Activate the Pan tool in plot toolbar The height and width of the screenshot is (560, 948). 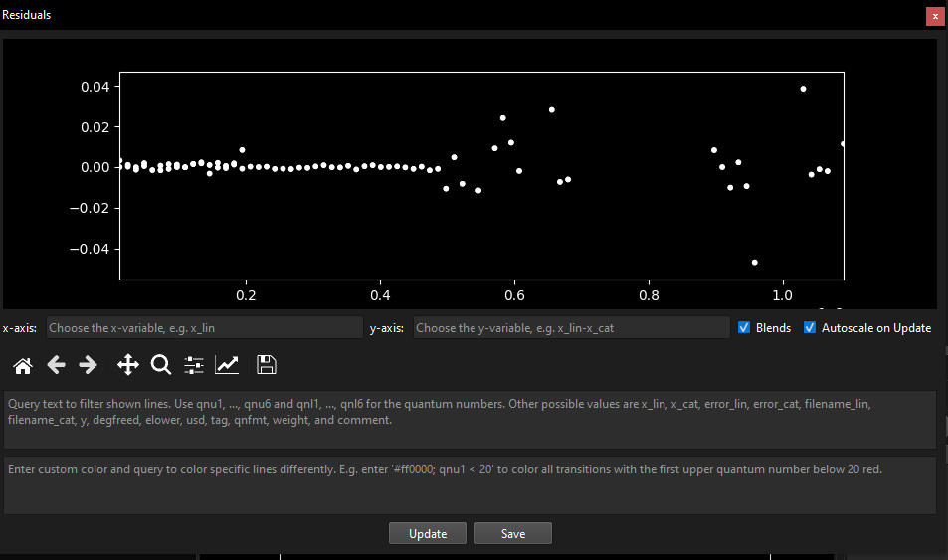pos(128,365)
